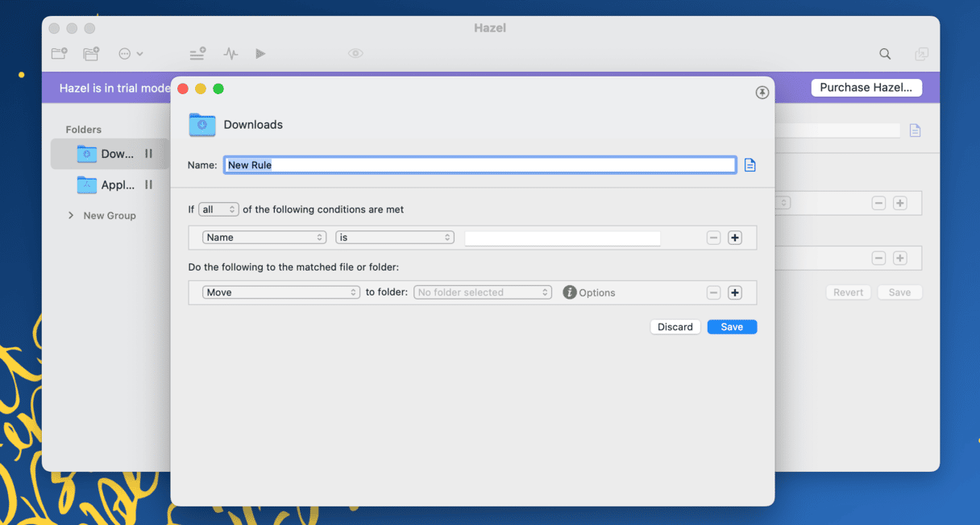Click the Downloads folder icon in dialog

[202, 125]
